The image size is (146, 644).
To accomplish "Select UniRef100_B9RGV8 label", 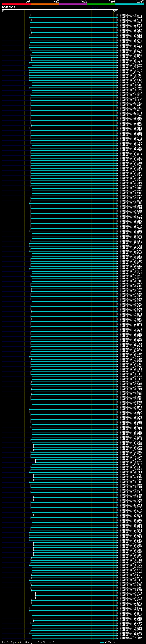I will [131, 67].
